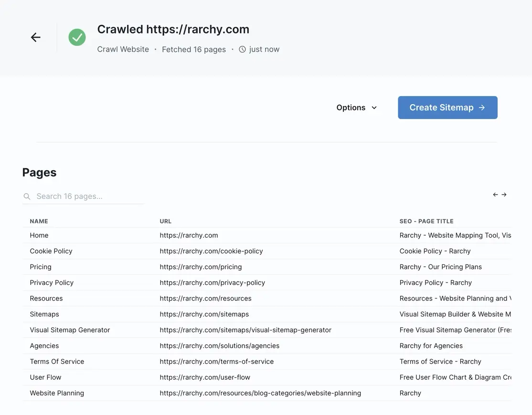Click the SEO - PAGE TITLE header

coord(426,221)
